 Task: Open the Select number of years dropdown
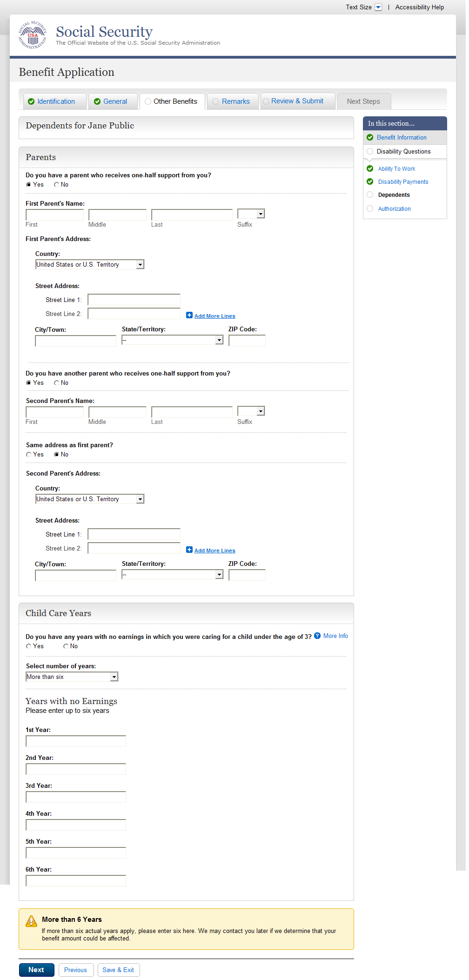(x=72, y=677)
